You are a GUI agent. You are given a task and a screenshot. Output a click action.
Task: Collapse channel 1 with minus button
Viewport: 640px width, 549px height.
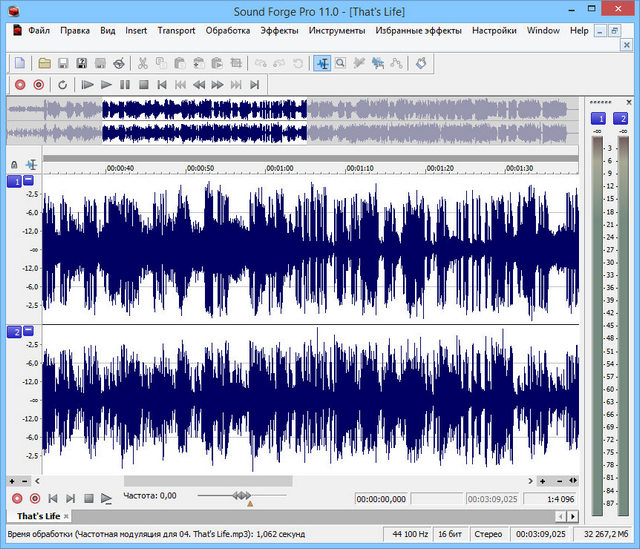(28, 181)
